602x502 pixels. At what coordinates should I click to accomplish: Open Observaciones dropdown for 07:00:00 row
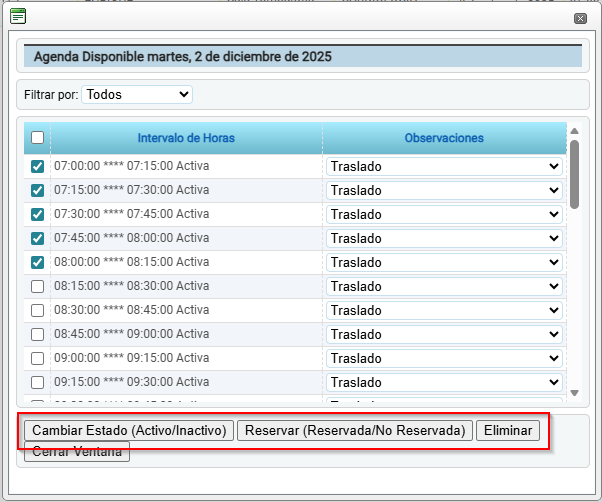pyautogui.click(x=444, y=166)
